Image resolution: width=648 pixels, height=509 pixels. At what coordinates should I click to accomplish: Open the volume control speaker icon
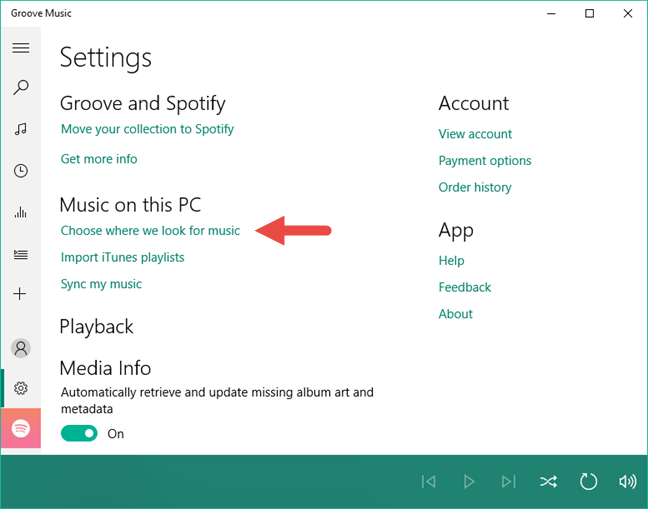click(627, 481)
